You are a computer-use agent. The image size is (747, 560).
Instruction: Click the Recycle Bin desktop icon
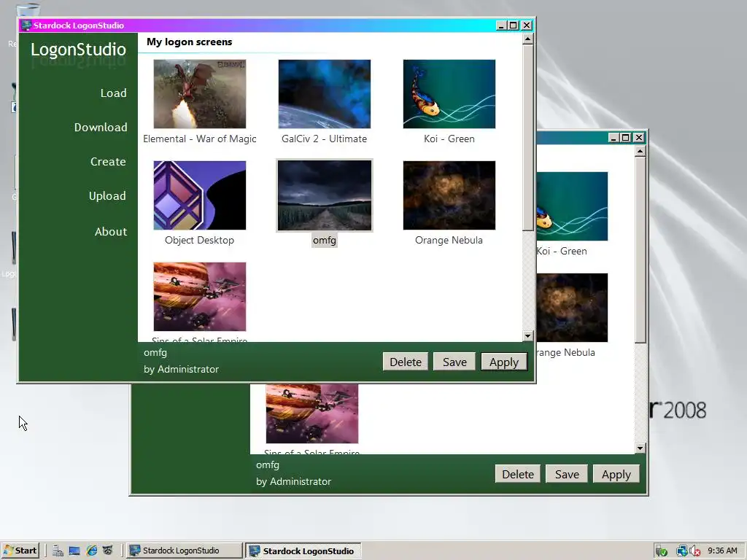[28, 10]
